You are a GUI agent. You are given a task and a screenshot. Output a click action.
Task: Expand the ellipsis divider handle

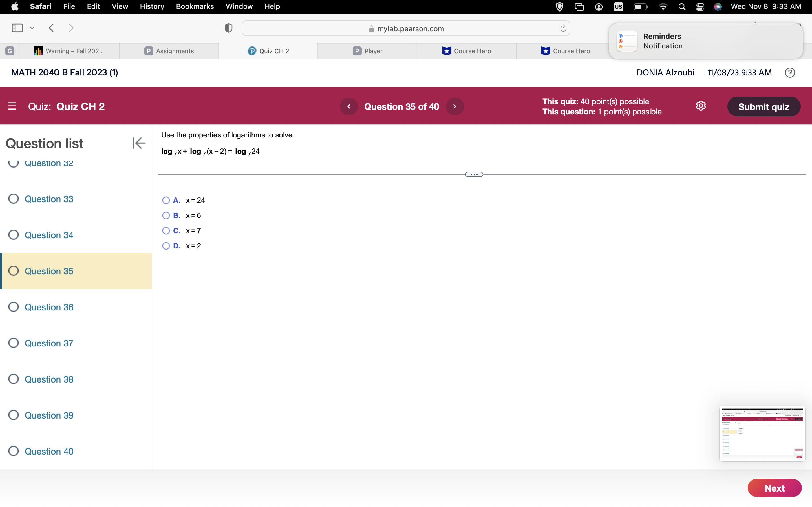click(474, 174)
